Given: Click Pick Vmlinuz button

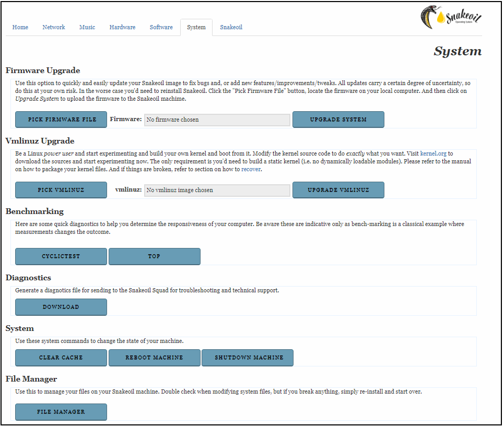Looking at the screenshot, I should click(x=61, y=190).
